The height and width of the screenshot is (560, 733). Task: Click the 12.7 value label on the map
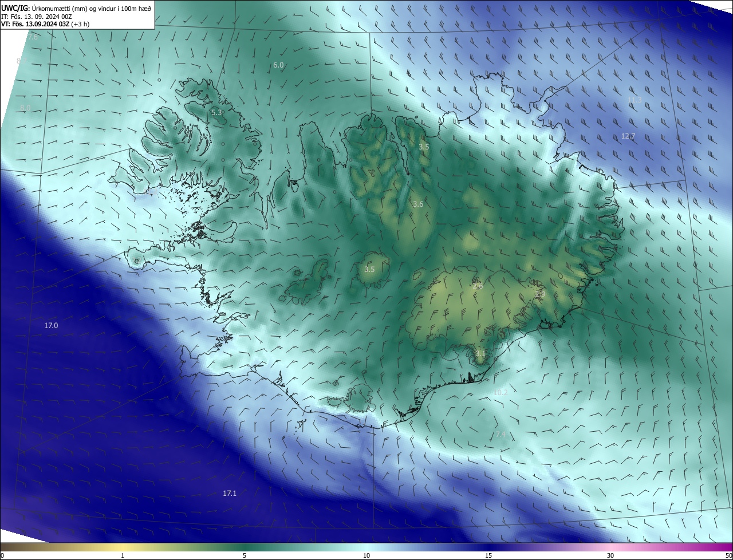pyautogui.click(x=628, y=136)
